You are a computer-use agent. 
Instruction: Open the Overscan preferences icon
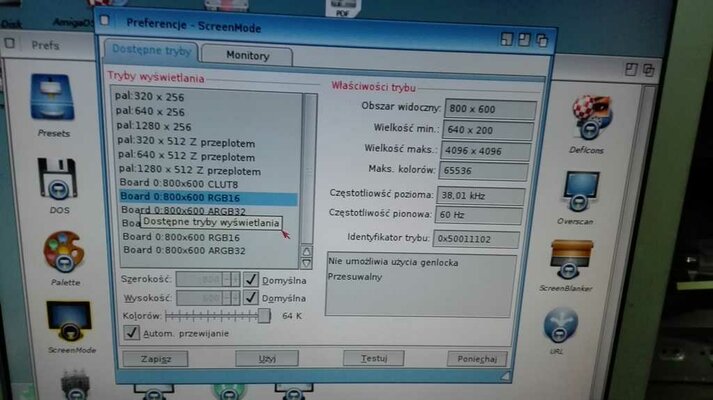(580, 192)
